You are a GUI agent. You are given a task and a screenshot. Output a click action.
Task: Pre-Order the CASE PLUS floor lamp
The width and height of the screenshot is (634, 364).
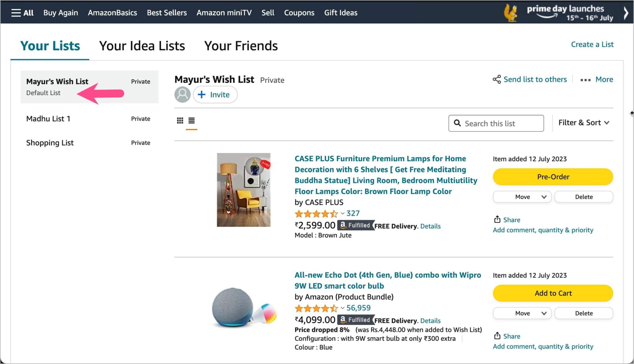(553, 176)
